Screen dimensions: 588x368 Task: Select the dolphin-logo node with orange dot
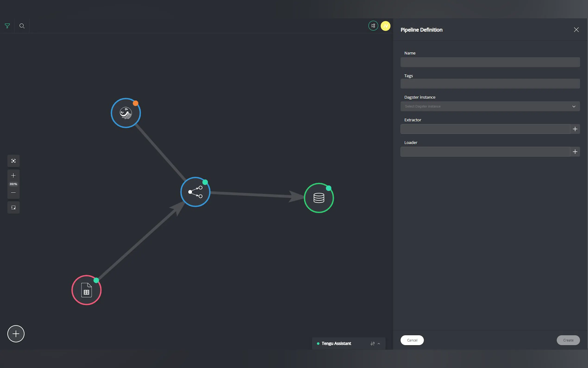[x=126, y=113]
